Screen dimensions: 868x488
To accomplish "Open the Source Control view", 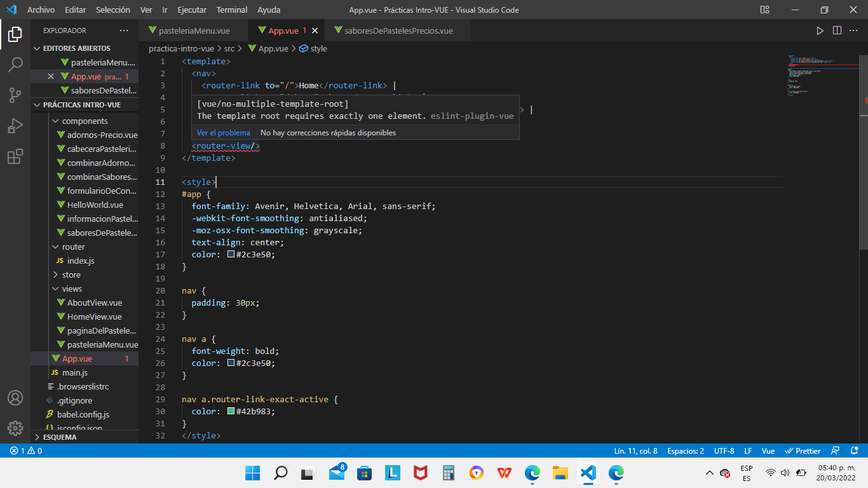I will [x=15, y=95].
